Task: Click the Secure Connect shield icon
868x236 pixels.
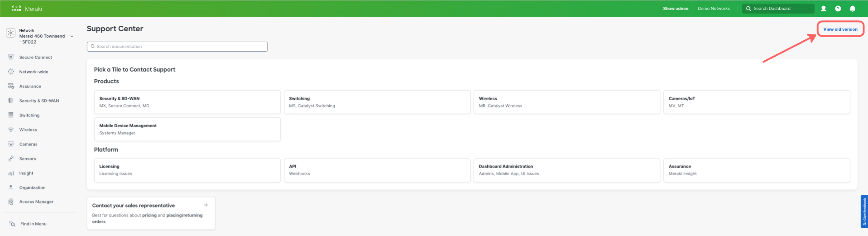Action: (11, 57)
